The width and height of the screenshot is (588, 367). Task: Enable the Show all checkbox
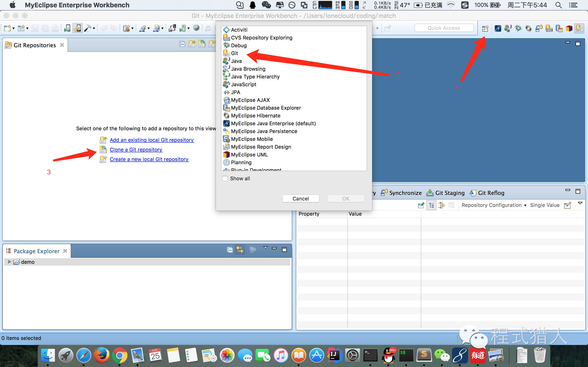tap(225, 178)
